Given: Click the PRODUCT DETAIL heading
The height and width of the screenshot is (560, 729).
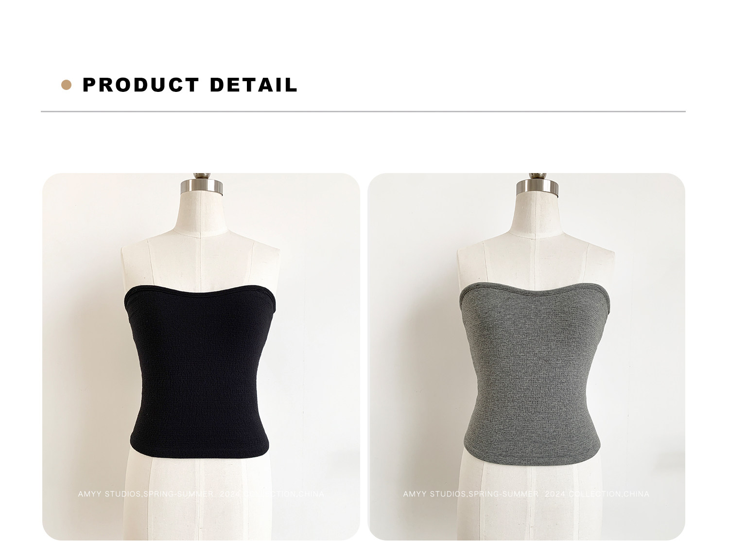Looking at the screenshot, I should tap(190, 85).
